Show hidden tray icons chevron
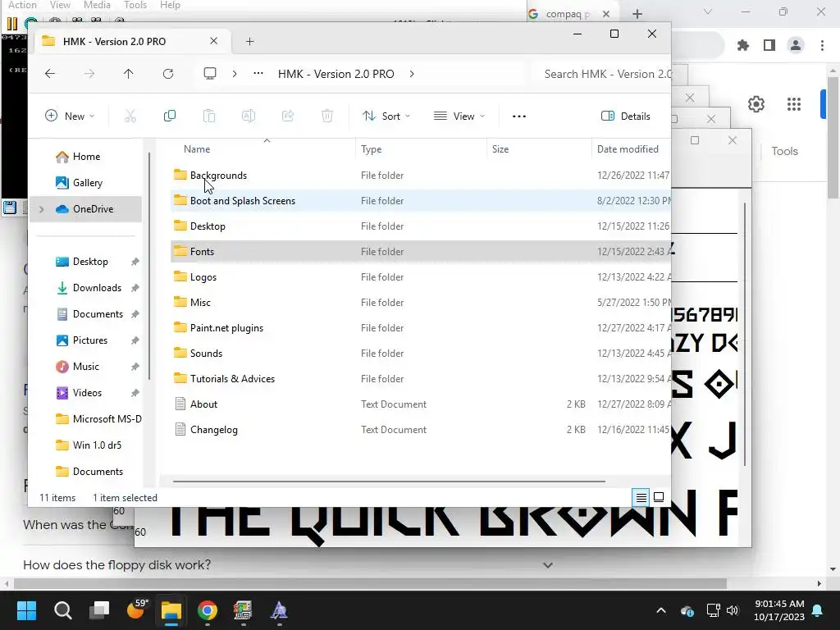This screenshot has height=630, width=840. (661, 610)
